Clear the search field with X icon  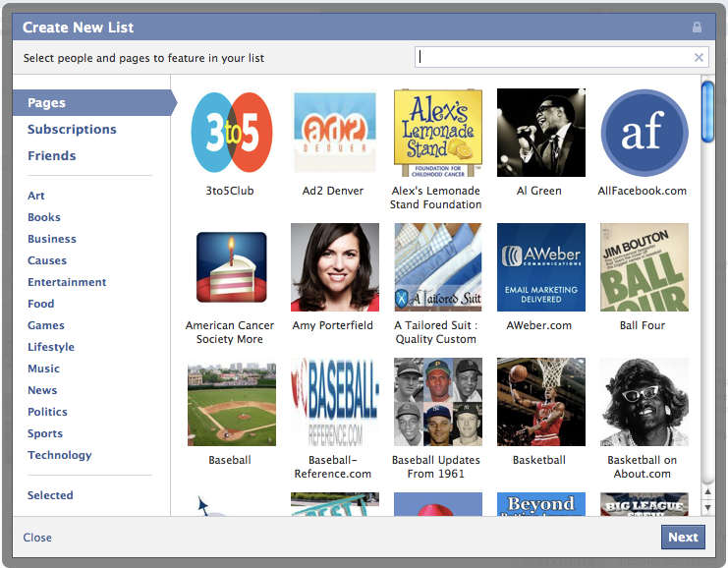(699, 57)
